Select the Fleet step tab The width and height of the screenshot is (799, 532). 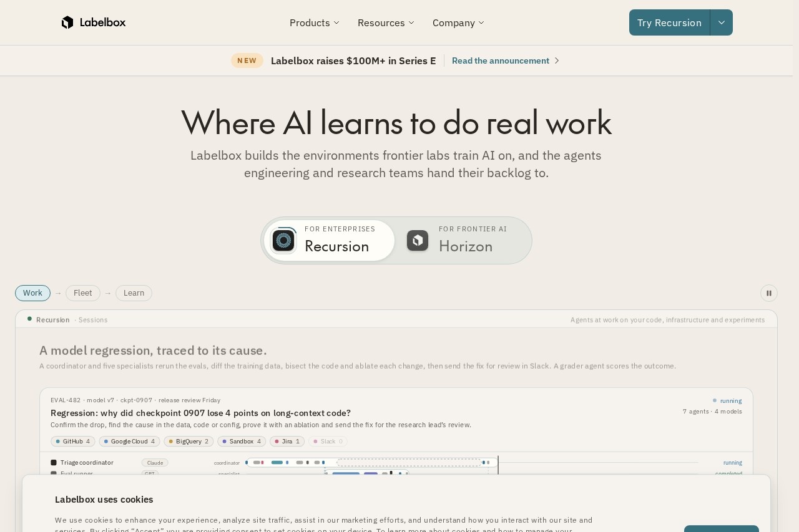click(x=83, y=293)
